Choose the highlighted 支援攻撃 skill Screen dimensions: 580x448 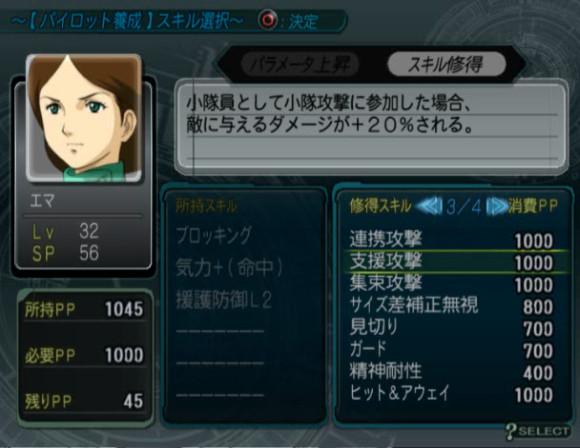[x=452, y=262]
